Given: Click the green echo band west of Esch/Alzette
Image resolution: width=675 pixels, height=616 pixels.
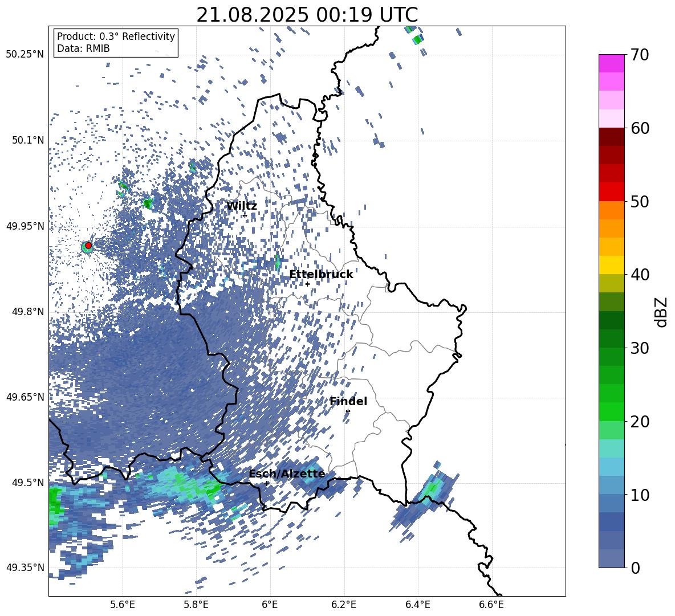Looking at the screenshot, I should click(185, 484).
